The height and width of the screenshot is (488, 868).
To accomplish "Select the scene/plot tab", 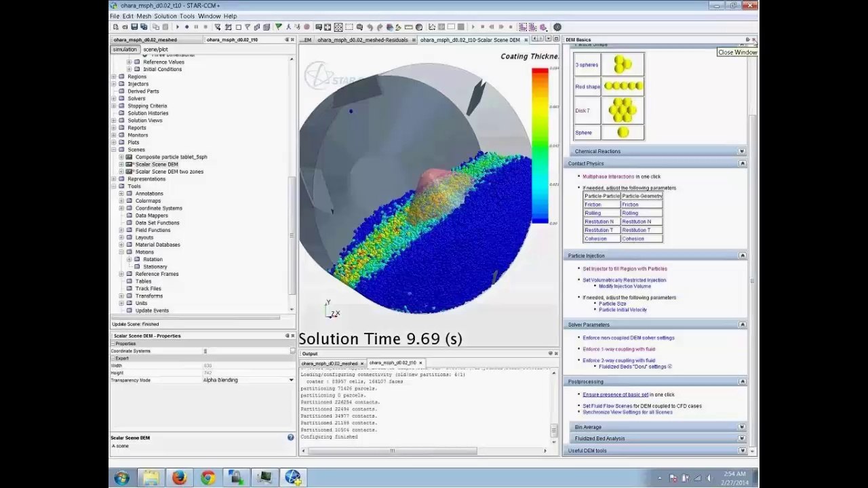I will click(155, 49).
